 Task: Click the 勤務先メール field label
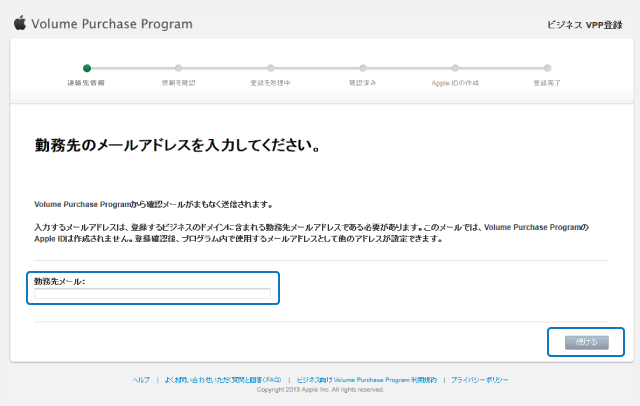coord(59,281)
